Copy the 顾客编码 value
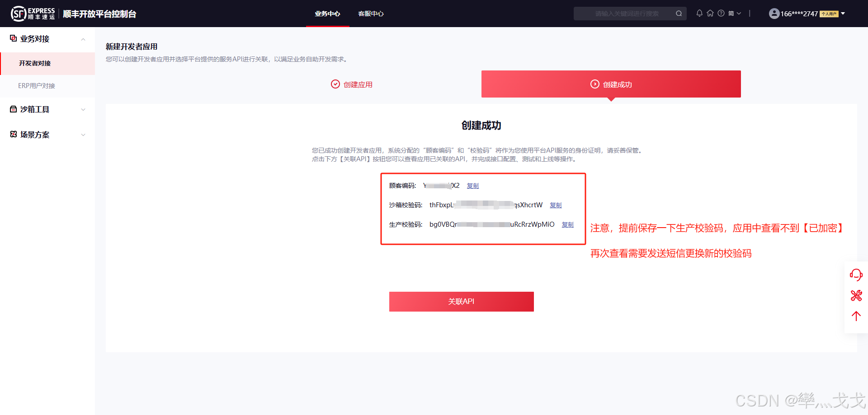Image resolution: width=868 pixels, height=415 pixels. (x=473, y=186)
